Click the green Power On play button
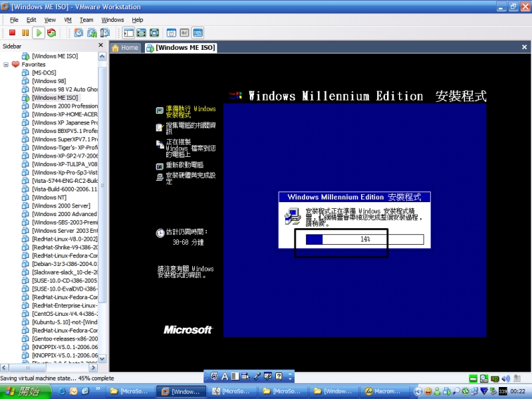This screenshot has width=532, height=399. pos(39,33)
